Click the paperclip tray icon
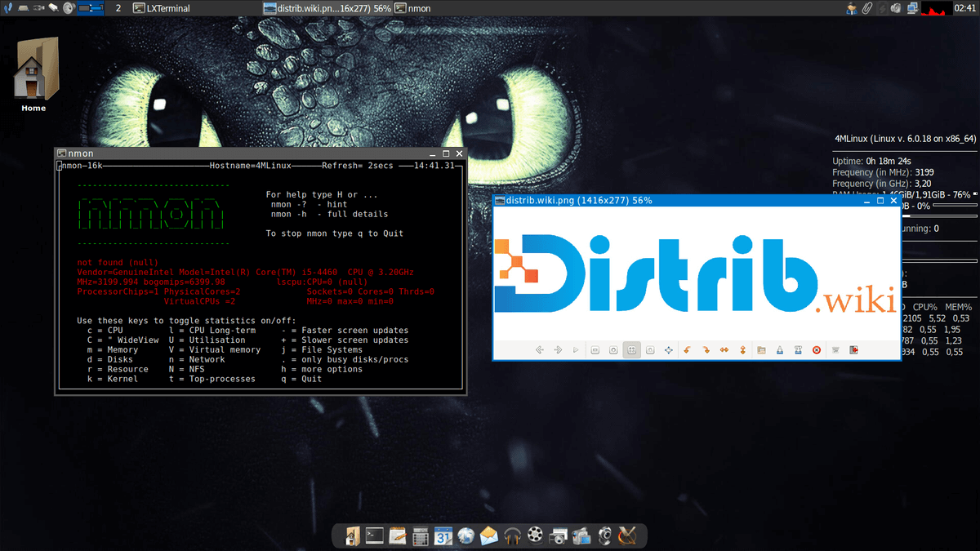Screen dimensions: 980x551 pos(866,8)
